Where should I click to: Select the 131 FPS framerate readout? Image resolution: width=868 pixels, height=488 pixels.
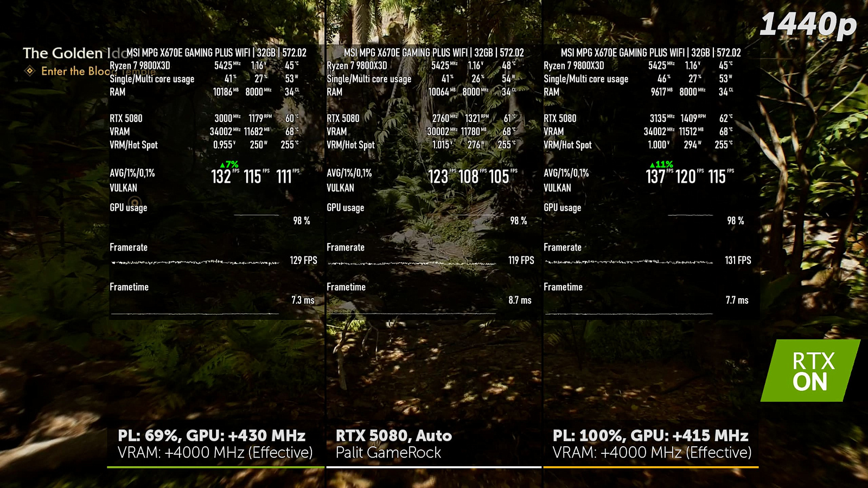[738, 260]
